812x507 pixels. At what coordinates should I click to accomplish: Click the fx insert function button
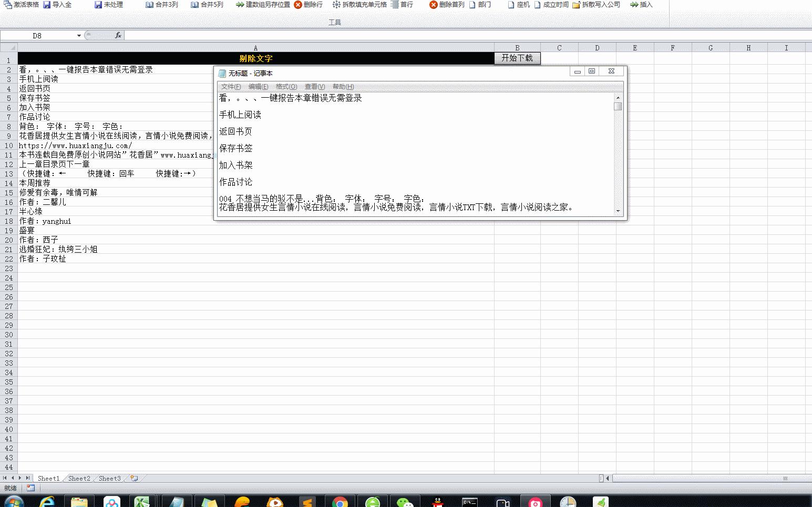118,35
